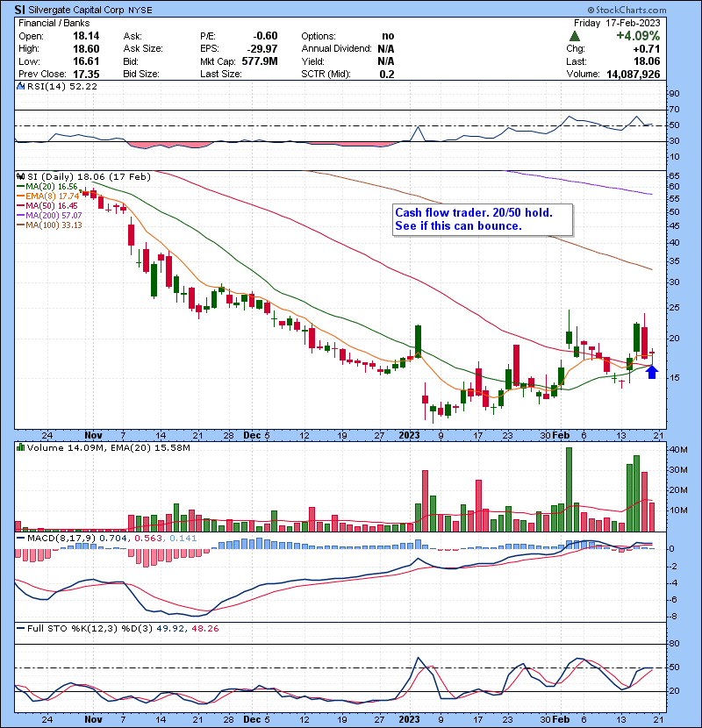Viewport: 702px width, 728px height.
Task: Click the SI ticker symbol in header
Action: pos(19,10)
